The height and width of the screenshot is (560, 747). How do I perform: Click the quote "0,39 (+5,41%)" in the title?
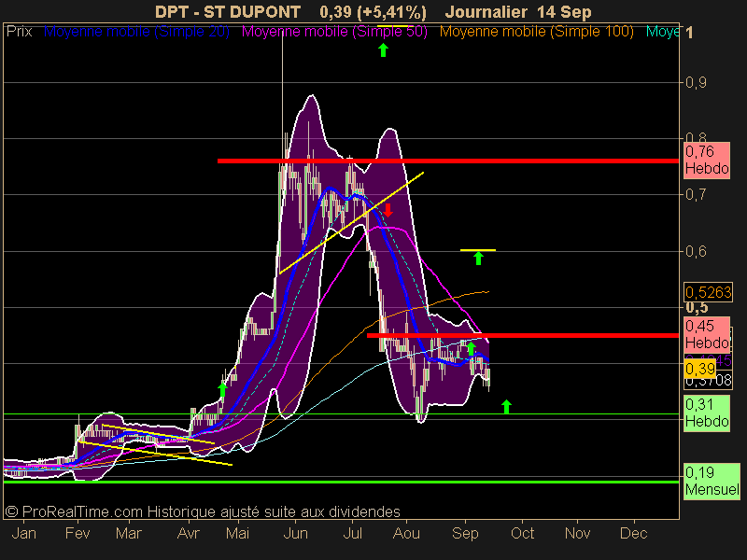[373, 12]
